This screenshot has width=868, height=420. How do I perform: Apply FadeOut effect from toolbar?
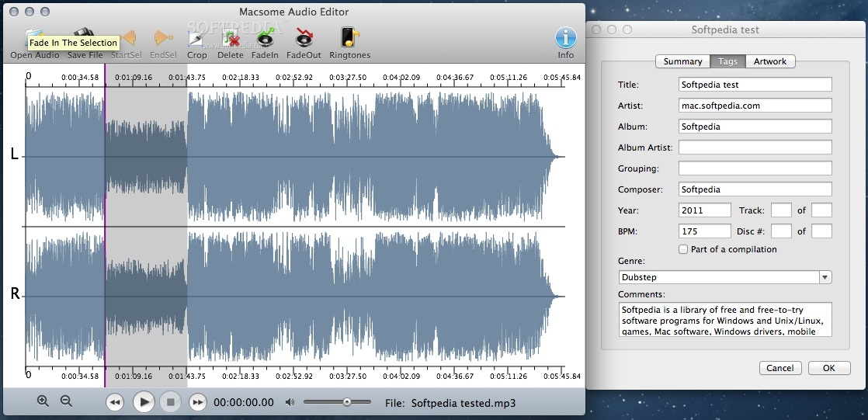pos(303,39)
